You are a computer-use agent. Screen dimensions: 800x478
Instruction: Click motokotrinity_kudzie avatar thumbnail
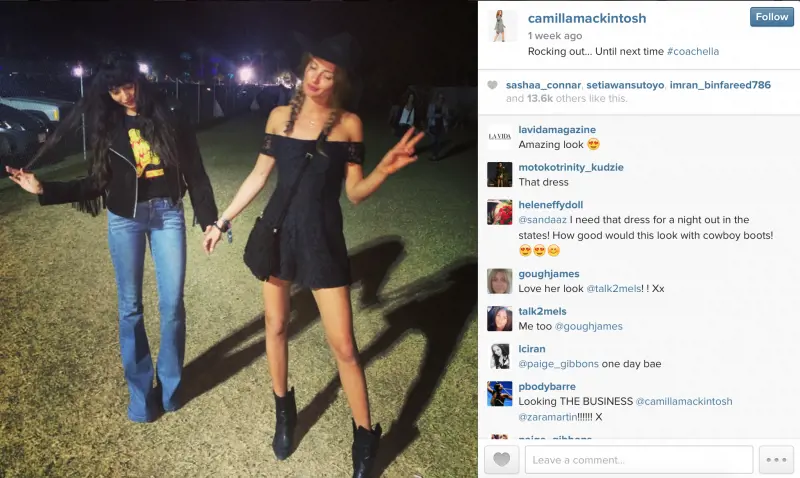click(499, 174)
